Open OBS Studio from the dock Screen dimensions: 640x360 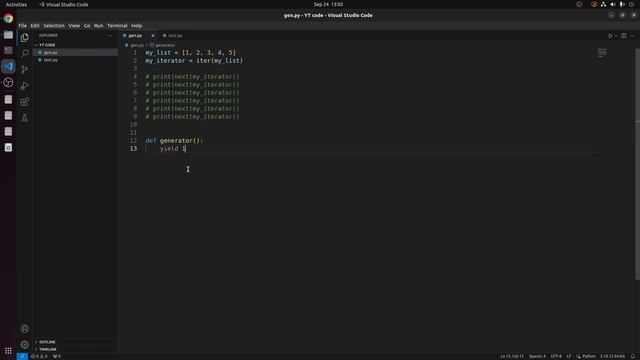[8, 83]
